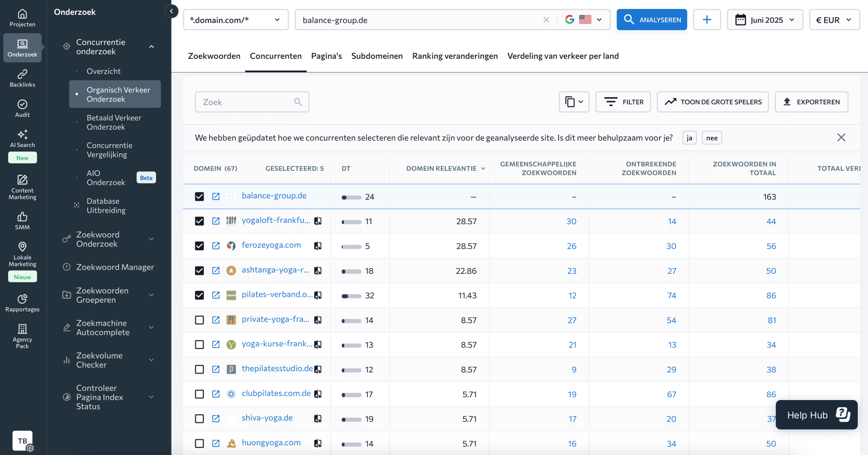
Task: Collapse the Onderzoek sidebar panel
Action: coord(171,11)
